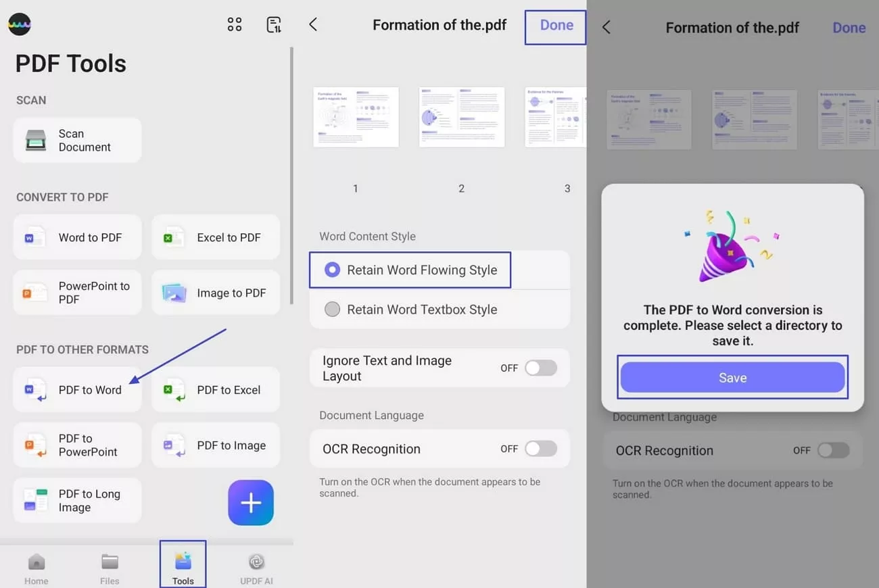Open the PDF to Long Image tool
Image resolution: width=879 pixels, height=588 pixels.
tap(76, 500)
